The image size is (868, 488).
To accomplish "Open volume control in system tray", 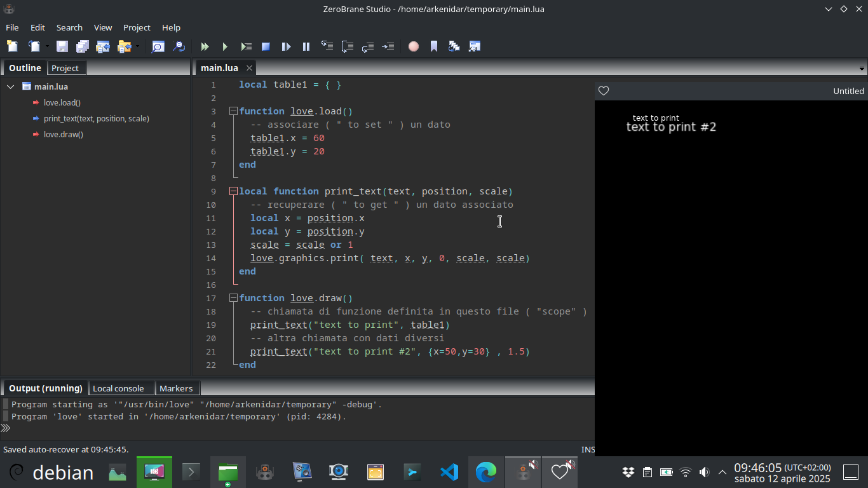I will point(704,472).
